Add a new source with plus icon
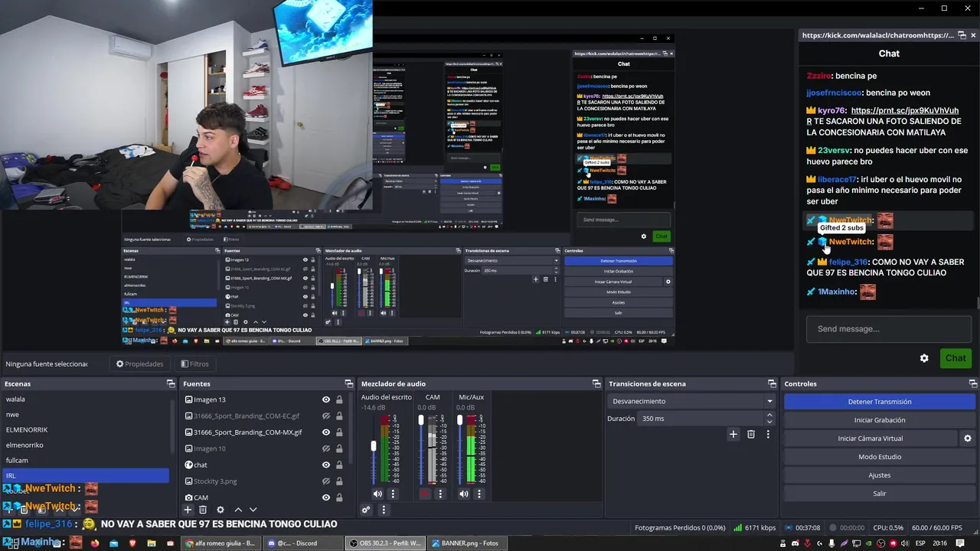980x551 pixels. (188, 510)
